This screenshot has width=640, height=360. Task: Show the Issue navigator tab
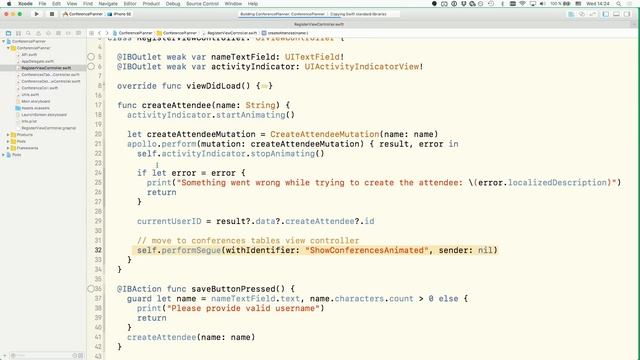(38, 33)
